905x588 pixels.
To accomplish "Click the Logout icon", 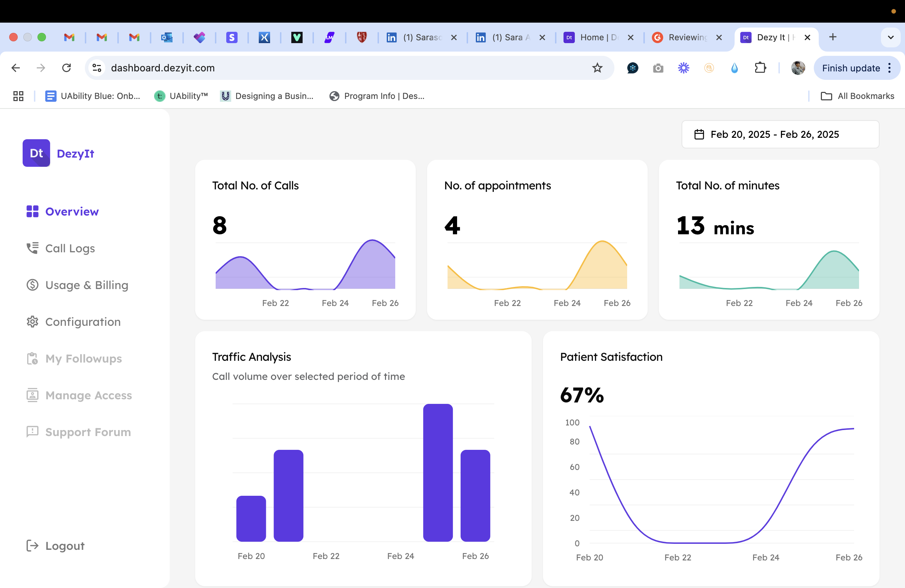I will pos(32,546).
